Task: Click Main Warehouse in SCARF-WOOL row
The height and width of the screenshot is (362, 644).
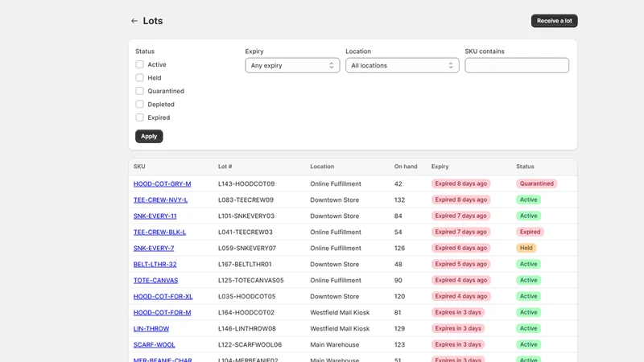Action: [334, 345]
